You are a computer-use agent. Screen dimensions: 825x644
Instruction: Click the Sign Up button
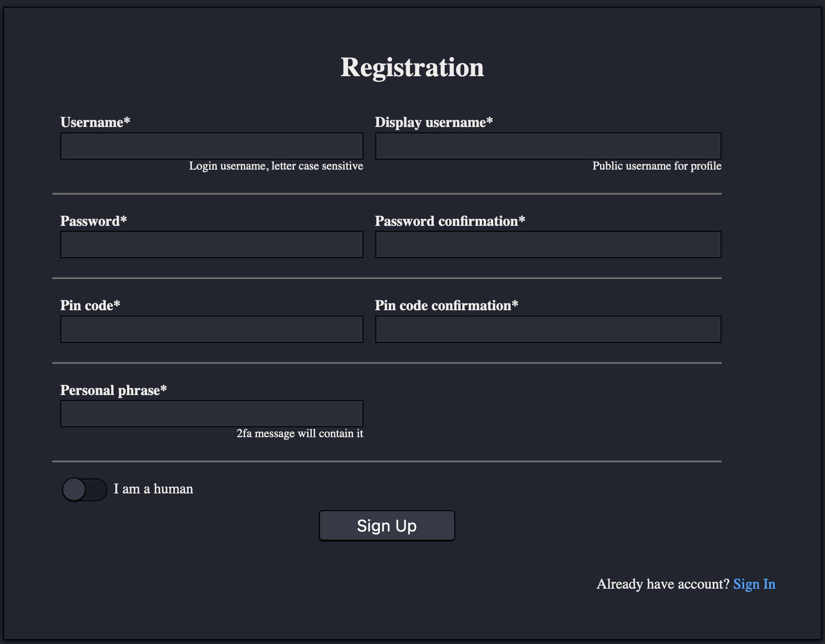[x=386, y=525]
